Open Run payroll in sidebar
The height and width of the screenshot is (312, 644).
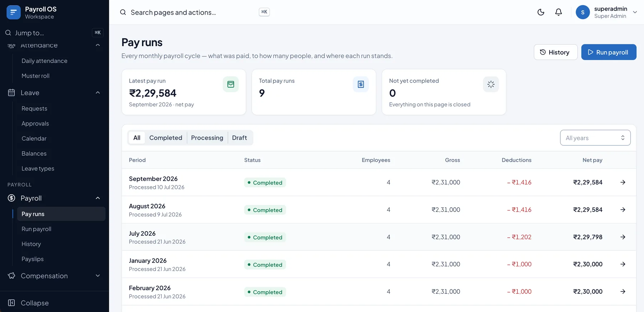pyautogui.click(x=36, y=229)
